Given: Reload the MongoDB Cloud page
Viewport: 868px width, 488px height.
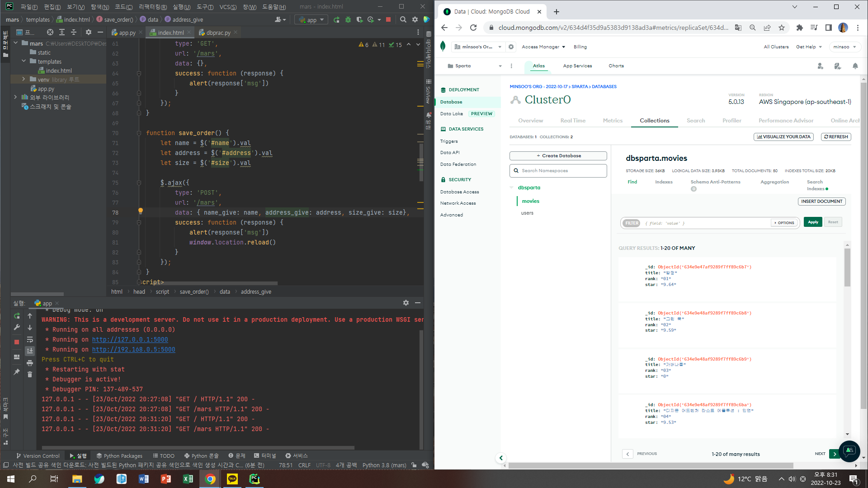Looking at the screenshot, I should (473, 28).
